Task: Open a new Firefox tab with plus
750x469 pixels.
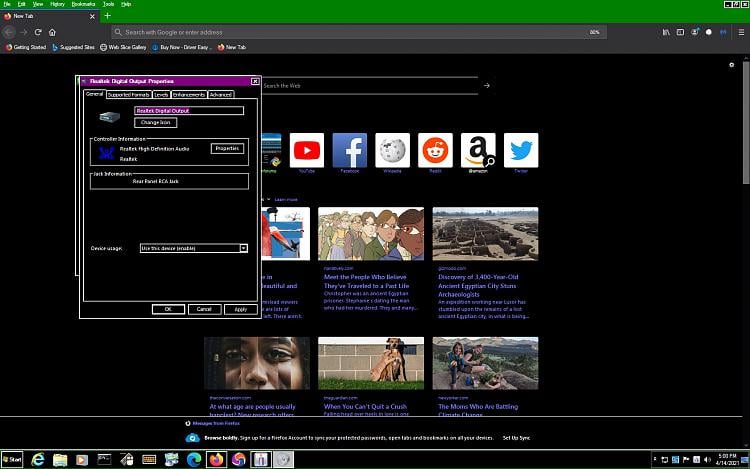Action: 107,16
